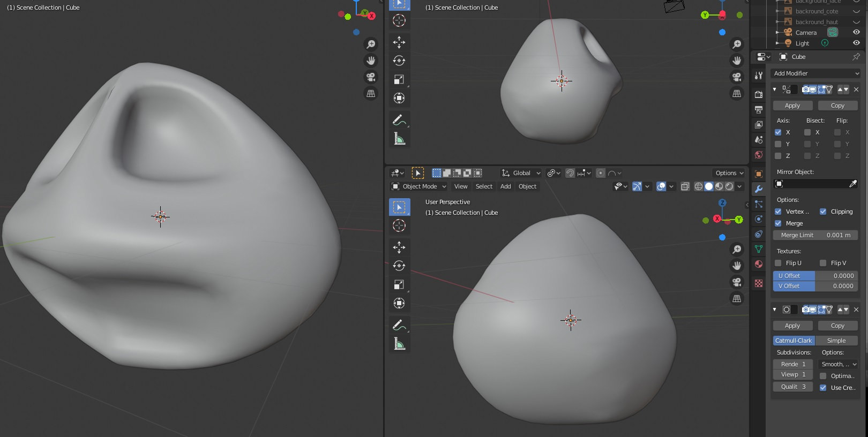Enable Bisect X checkbox

coord(807,132)
